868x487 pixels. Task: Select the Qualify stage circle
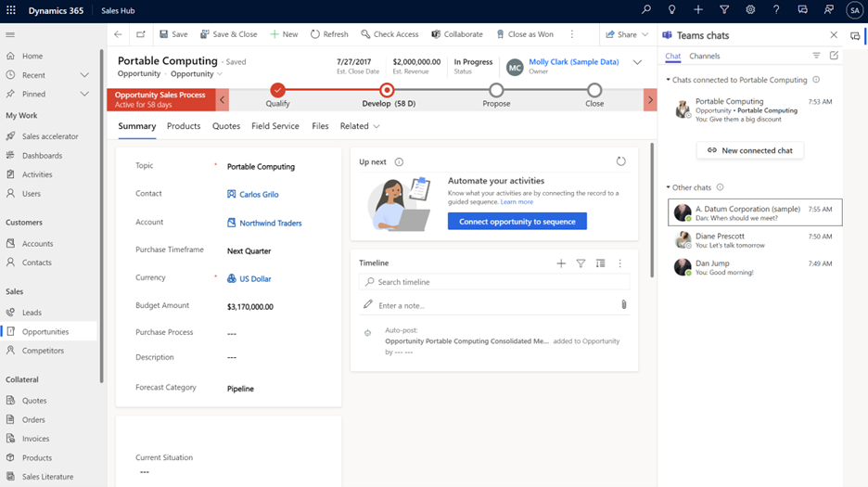coord(277,90)
